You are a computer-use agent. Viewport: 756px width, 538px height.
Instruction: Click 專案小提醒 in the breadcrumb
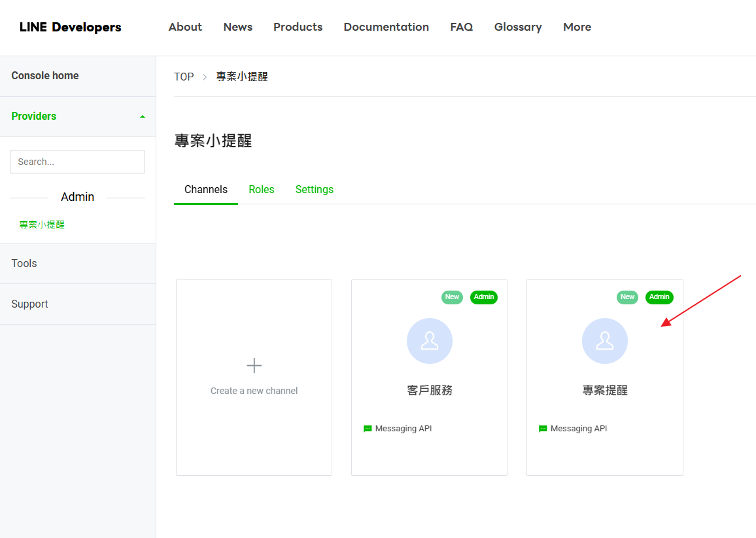point(241,77)
